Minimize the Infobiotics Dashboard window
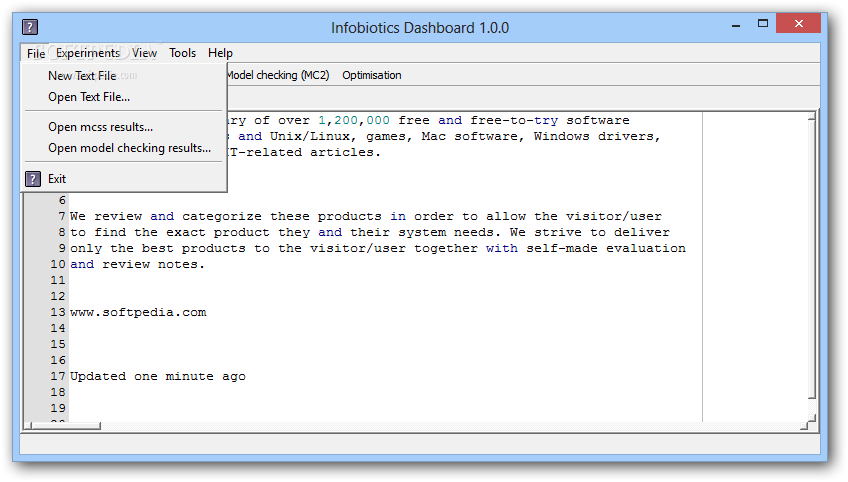The width and height of the screenshot is (848, 482). click(736, 25)
